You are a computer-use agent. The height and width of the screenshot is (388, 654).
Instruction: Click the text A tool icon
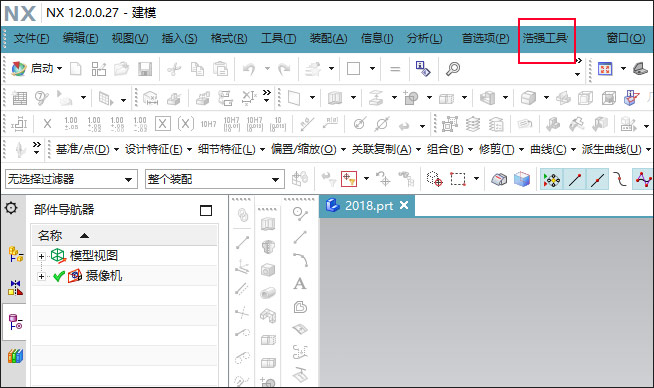click(299, 284)
